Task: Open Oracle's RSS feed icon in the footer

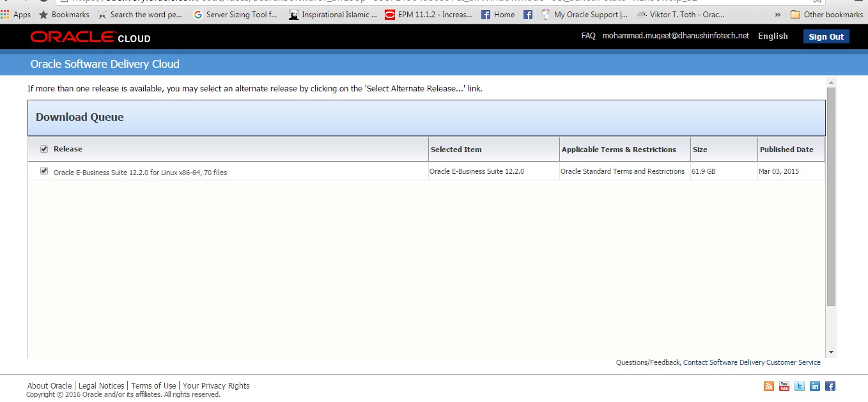Action: (768, 385)
